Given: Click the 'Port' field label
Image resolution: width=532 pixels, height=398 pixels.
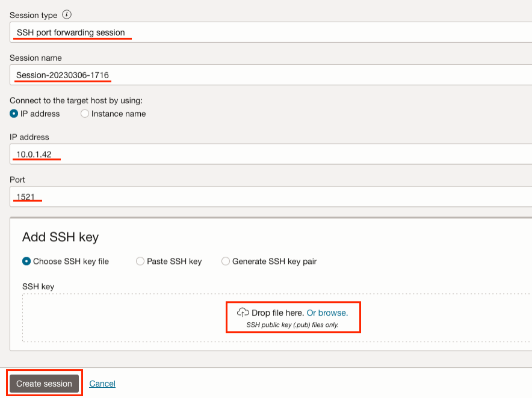Looking at the screenshot, I should point(17,180).
